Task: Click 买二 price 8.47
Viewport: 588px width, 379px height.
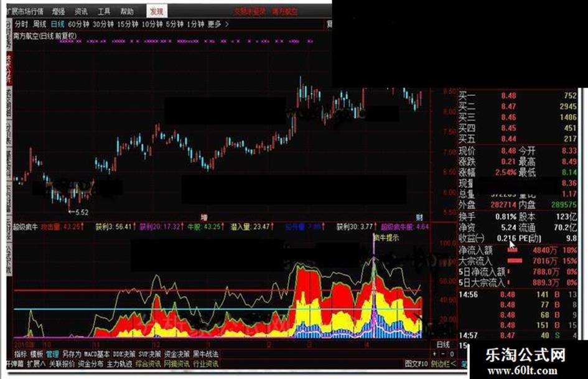Action: [508, 106]
